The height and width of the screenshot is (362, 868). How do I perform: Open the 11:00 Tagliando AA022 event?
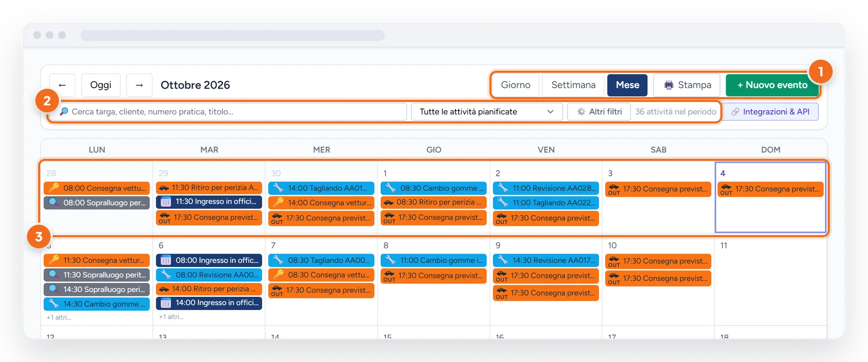546,203
